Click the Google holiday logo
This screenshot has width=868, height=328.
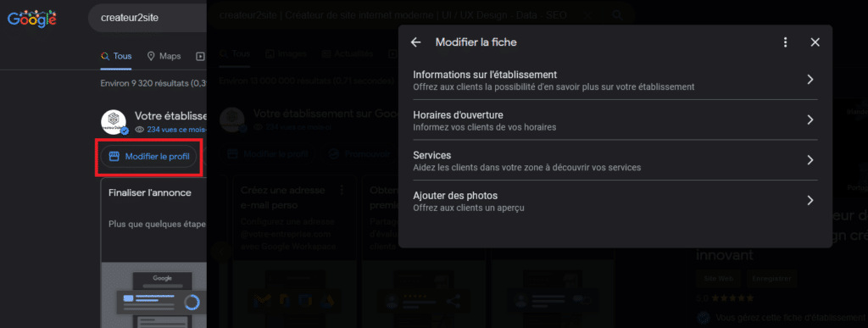(x=31, y=19)
